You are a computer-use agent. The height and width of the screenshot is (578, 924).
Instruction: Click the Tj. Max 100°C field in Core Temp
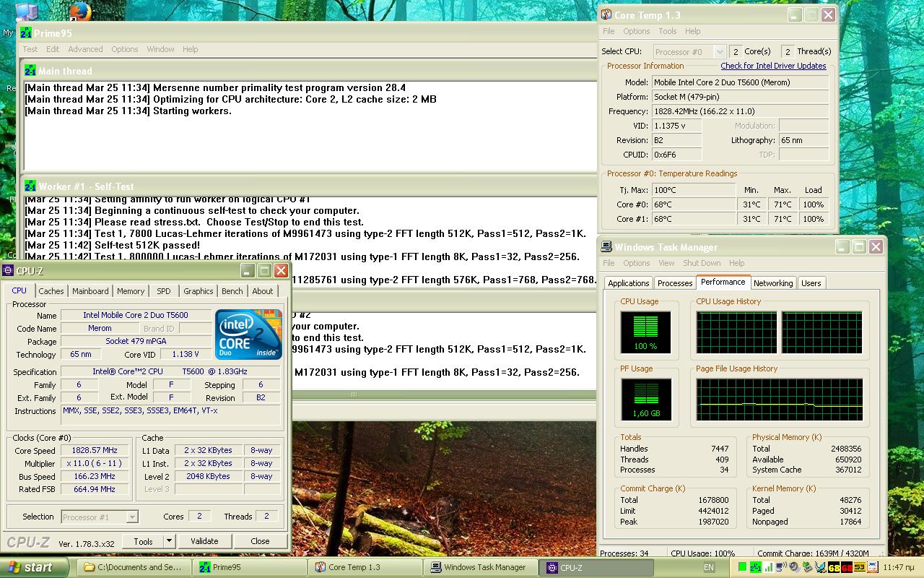(x=694, y=190)
